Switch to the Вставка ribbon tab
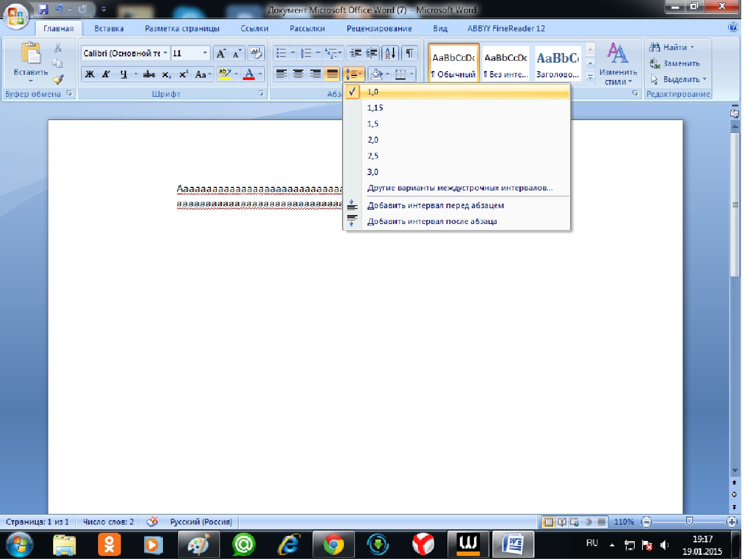 [109, 29]
